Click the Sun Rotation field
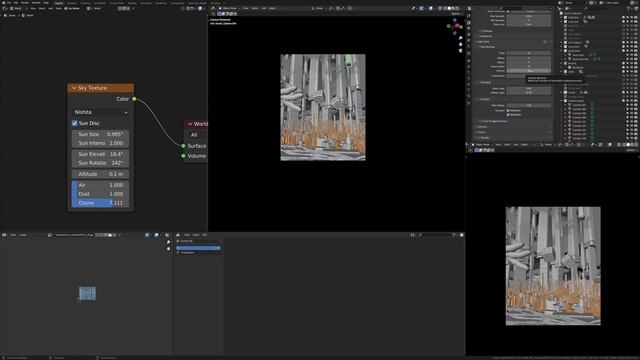Viewport: 640px width, 360px height. tap(100, 163)
